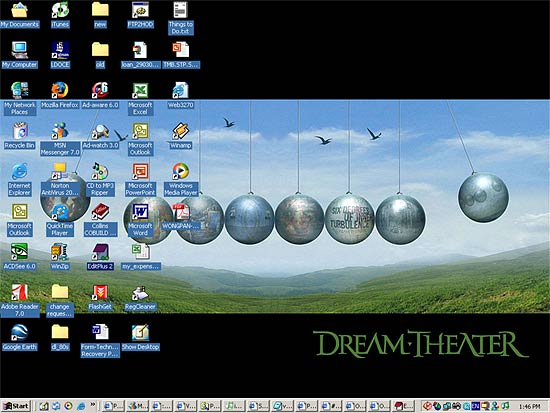Select the Web3270 desktop icon
550x413 pixels.
pos(181,95)
